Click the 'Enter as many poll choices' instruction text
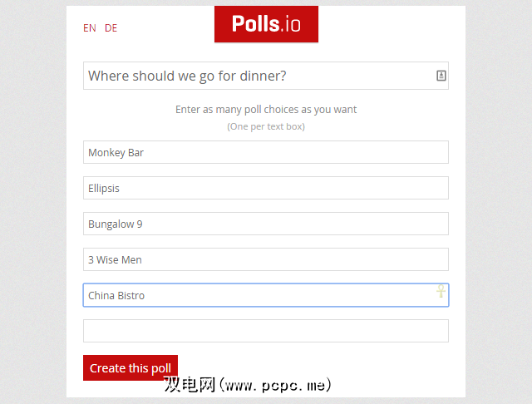 [x=266, y=110]
